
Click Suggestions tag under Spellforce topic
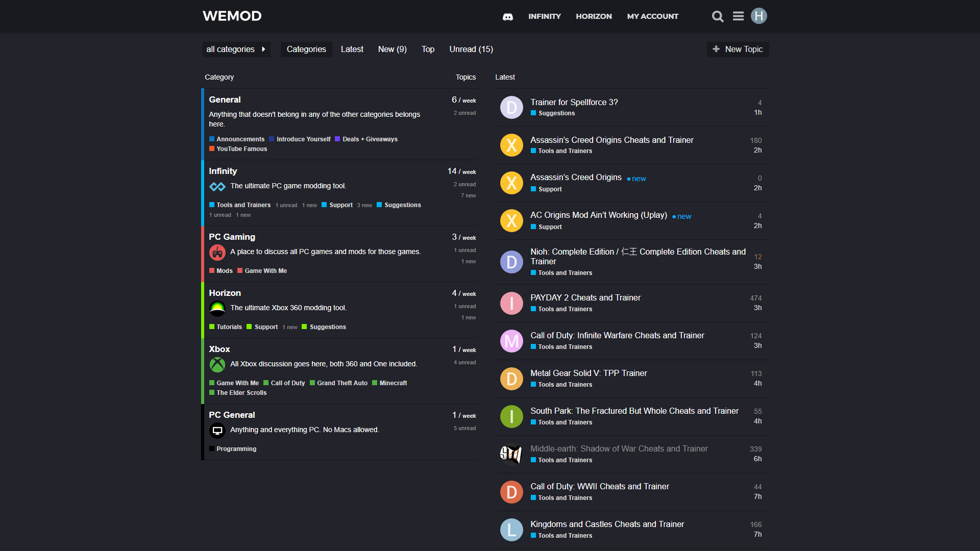tap(553, 113)
